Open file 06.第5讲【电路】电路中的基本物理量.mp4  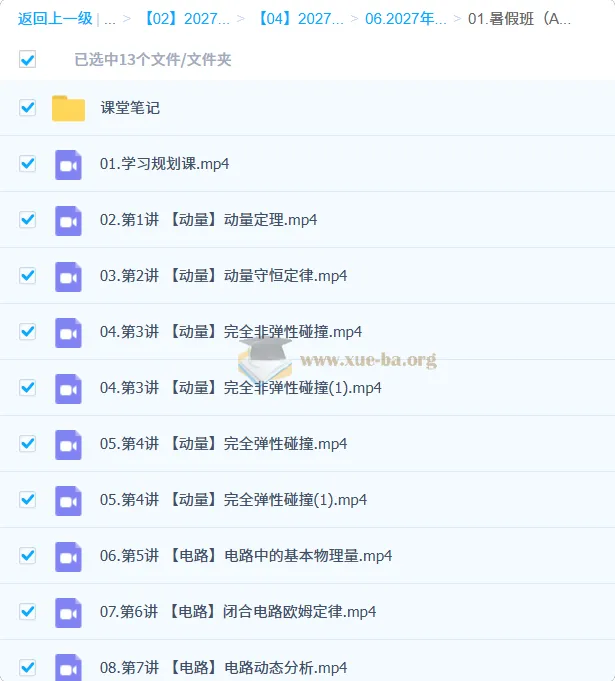pos(246,556)
